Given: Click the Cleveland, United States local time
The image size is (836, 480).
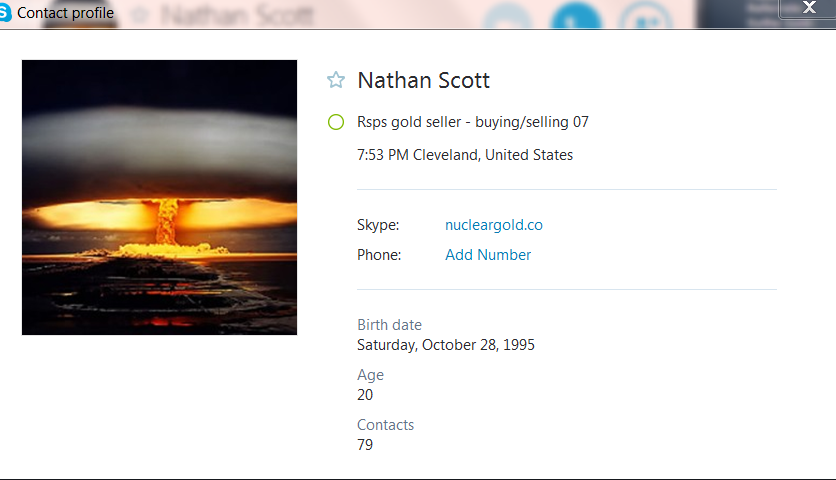Looking at the screenshot, I should click(x=465, y=155).
